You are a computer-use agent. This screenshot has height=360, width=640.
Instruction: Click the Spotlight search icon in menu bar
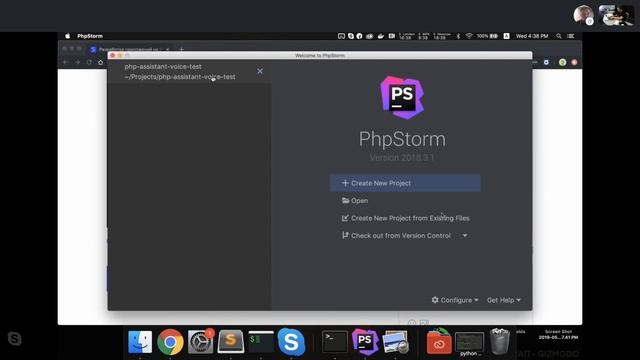point(558,36)
